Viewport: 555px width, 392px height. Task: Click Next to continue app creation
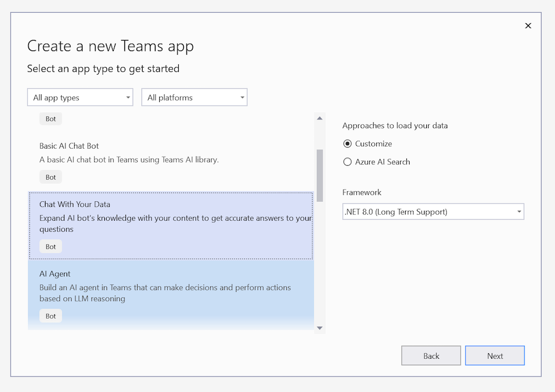point(495,355)
